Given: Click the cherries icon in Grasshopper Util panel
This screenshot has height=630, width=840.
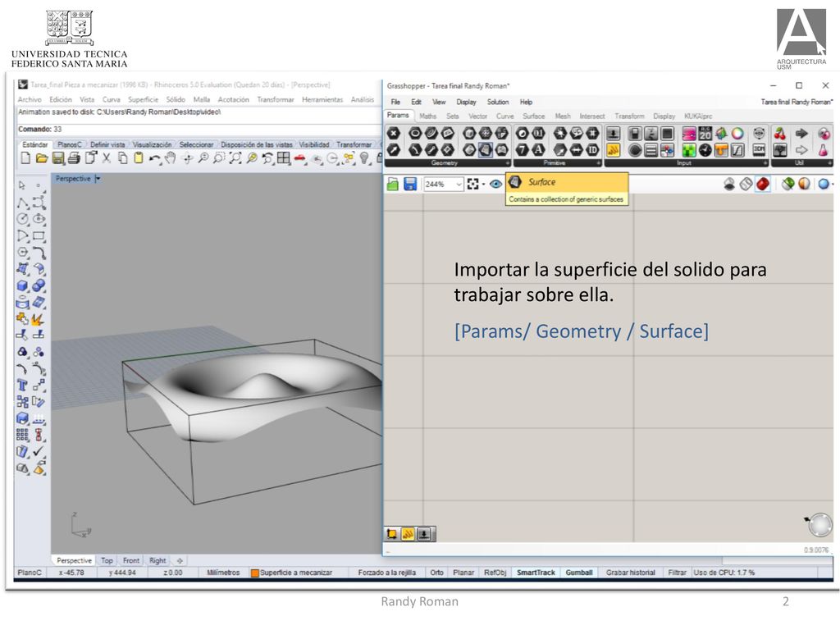Looking at the screenshot, I should point(780,134).
